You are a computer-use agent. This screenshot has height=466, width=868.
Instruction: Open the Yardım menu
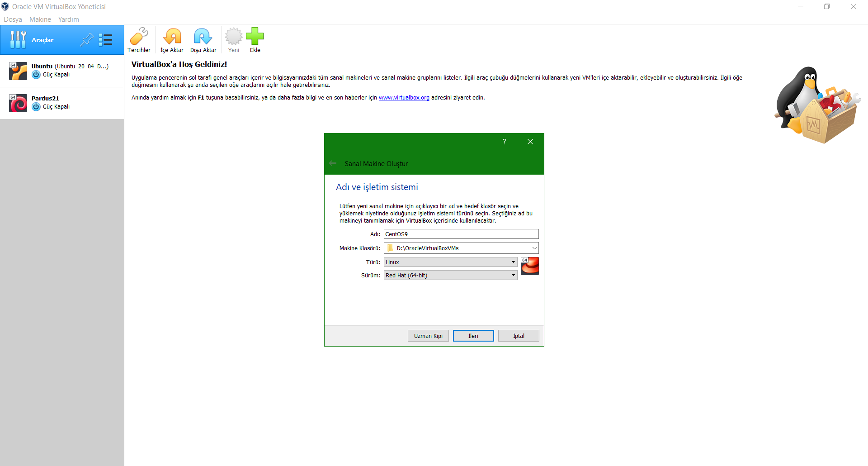[69, 19]
